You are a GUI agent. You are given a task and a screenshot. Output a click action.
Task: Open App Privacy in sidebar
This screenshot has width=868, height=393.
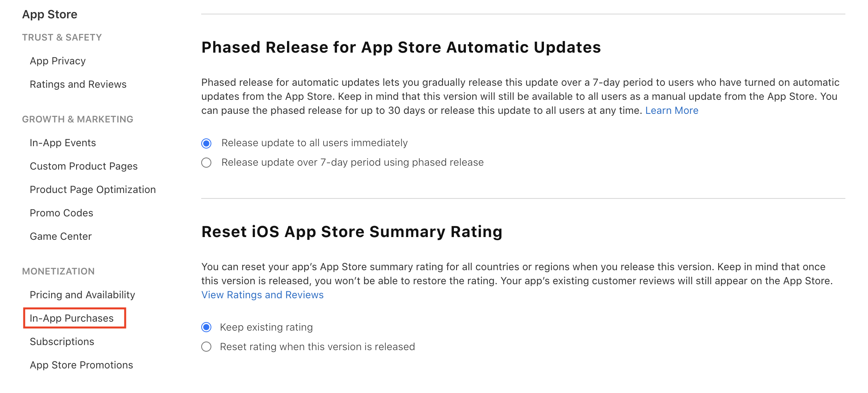coord(58,61)
